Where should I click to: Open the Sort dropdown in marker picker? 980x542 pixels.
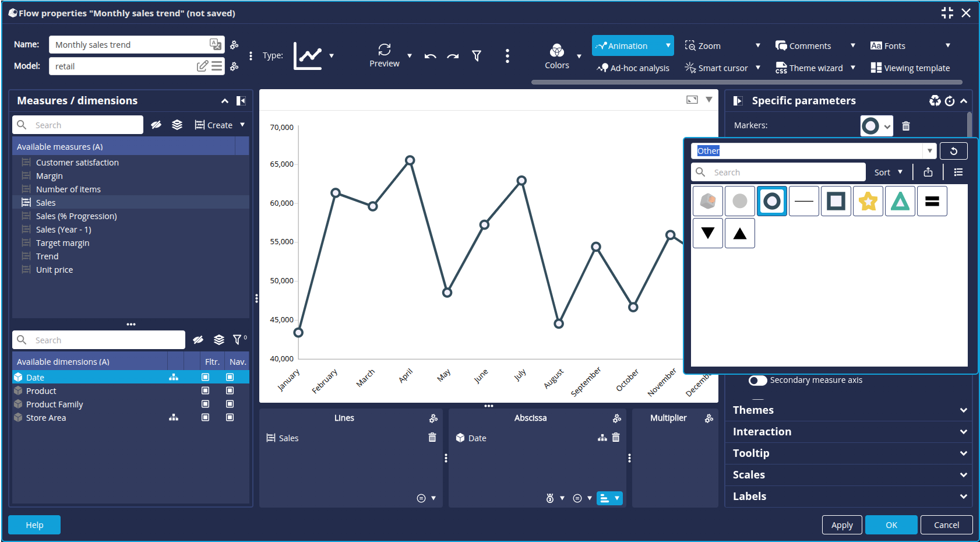(x=888, y=173)
